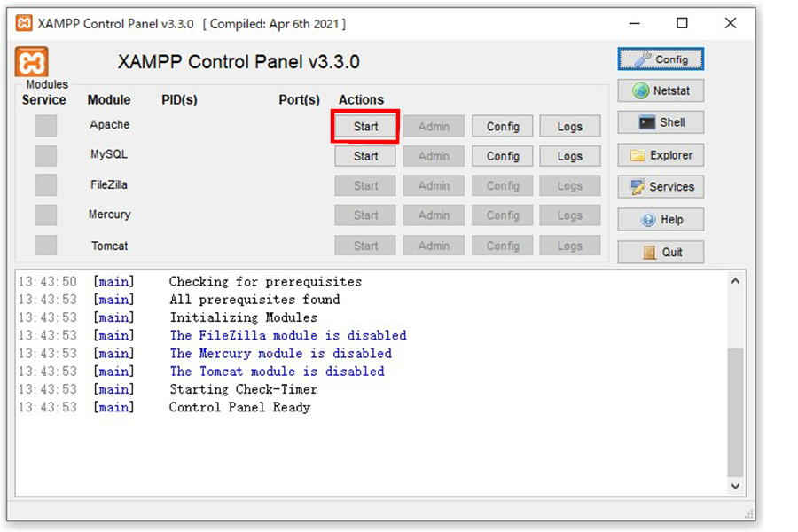This screenshot has height=532, width=798.
Task: Open Explorer with the folder icon button
Action: pyautogui.click(x=661, y=155)
